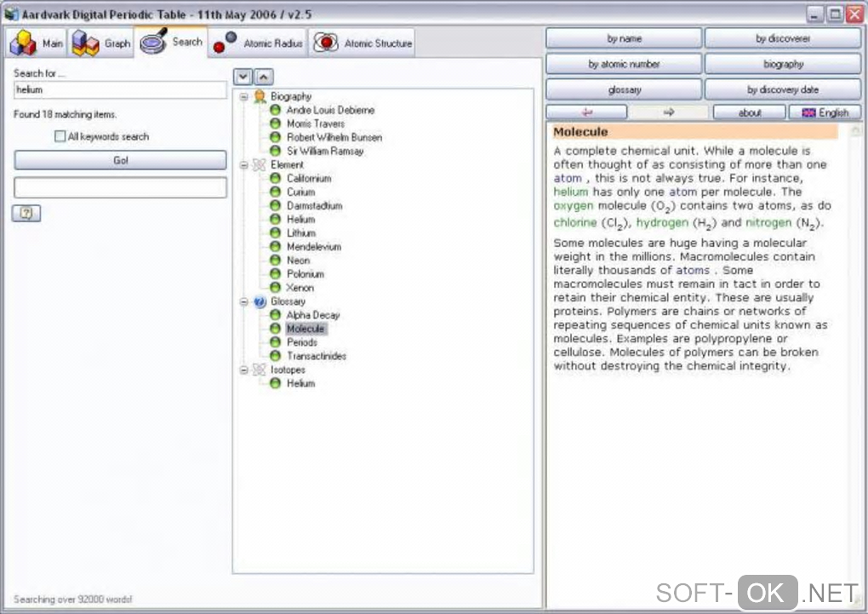Collapse all results with up chevron button
This screenshot has height=614, width=868.
(x=264, y=77)
